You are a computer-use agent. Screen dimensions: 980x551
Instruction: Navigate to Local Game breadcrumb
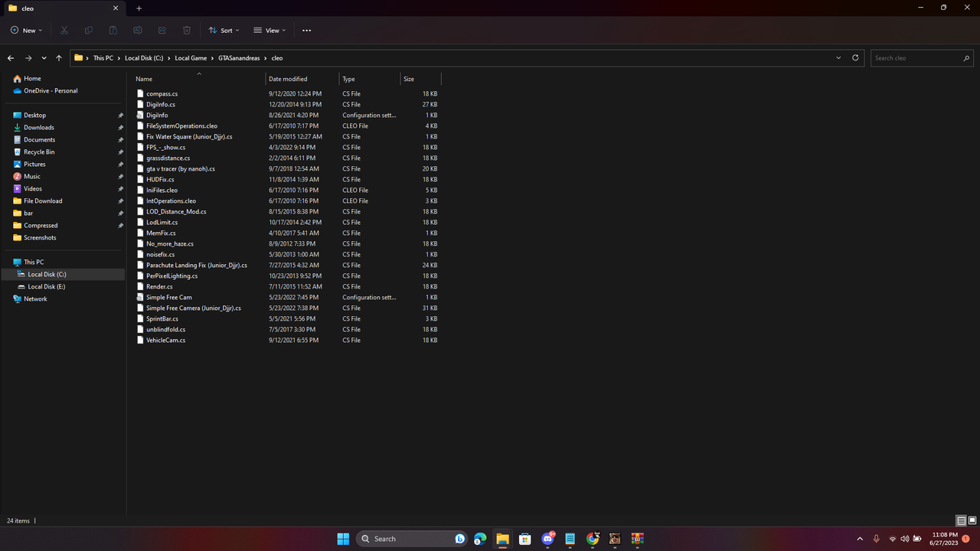pyautogui.click(x=191, y=58)
